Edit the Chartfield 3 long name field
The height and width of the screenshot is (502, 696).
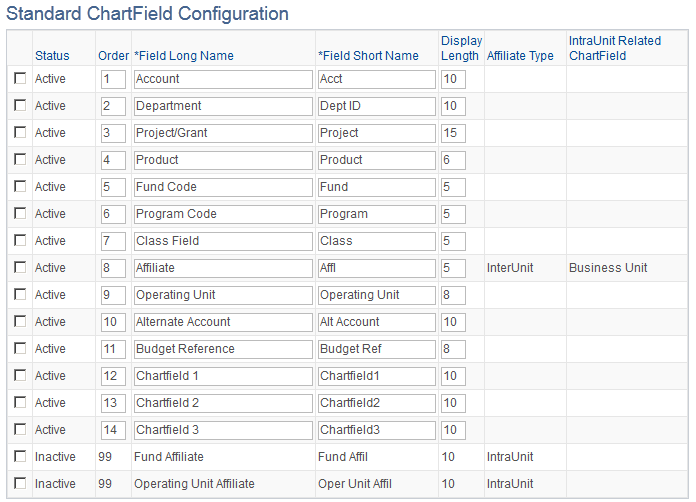coord(223,430)
